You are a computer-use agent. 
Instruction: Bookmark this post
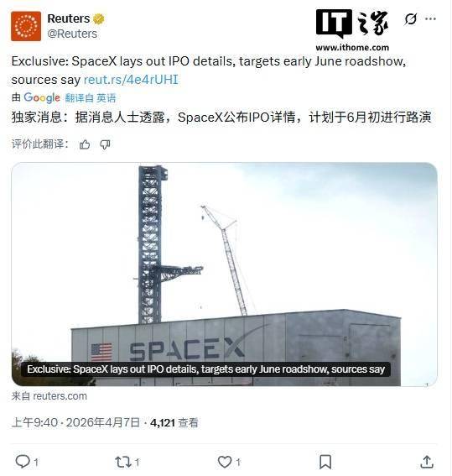tap(325, 462)
